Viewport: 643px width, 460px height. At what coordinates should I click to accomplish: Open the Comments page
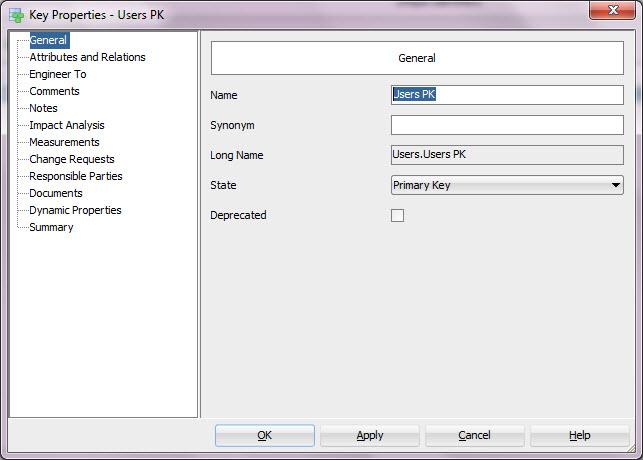pos(54,91)
